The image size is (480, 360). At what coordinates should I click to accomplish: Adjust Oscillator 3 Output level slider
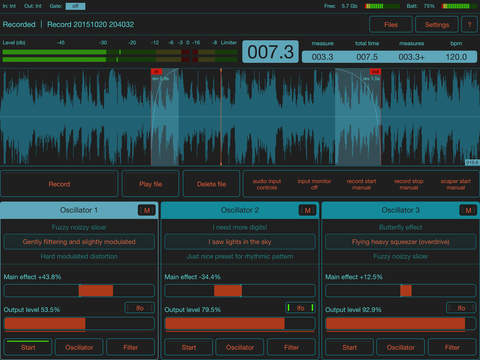tap(401, 324)
